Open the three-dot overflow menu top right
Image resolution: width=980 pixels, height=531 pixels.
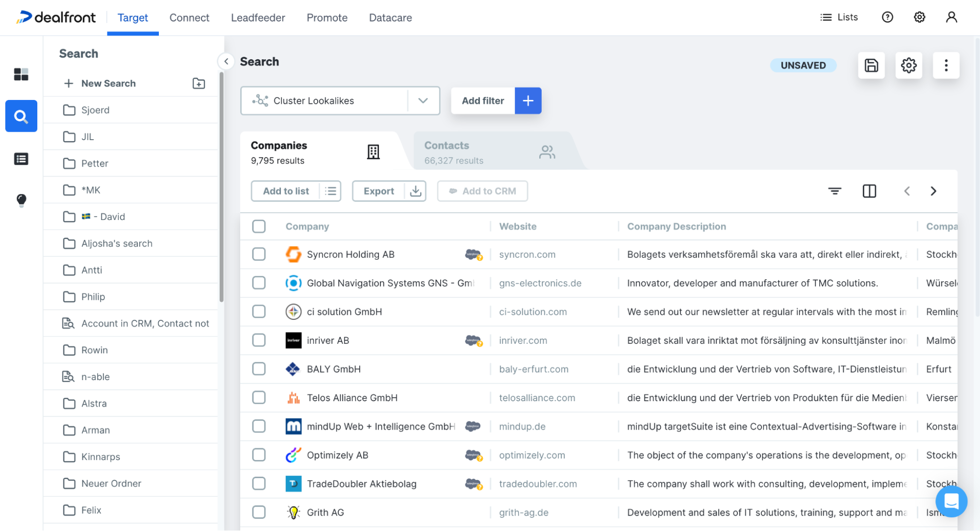946,65
